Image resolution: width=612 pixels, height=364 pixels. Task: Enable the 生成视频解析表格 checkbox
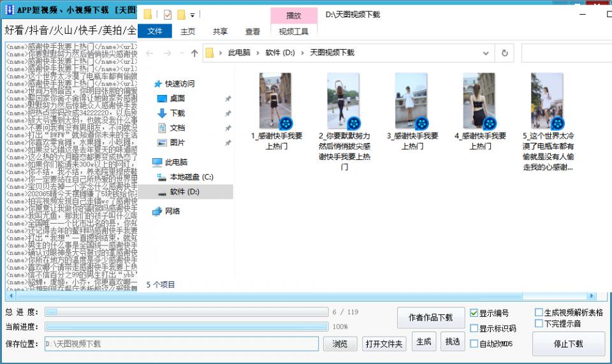539,312
